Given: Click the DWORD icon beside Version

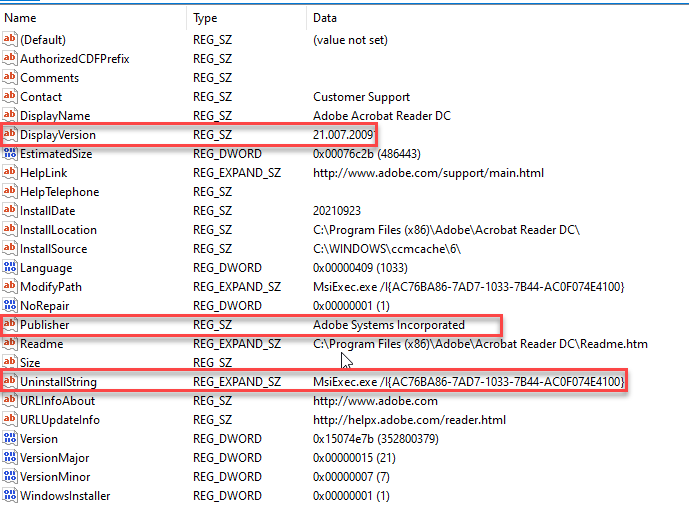Looking at the screenshot, I should pos(10,439).
